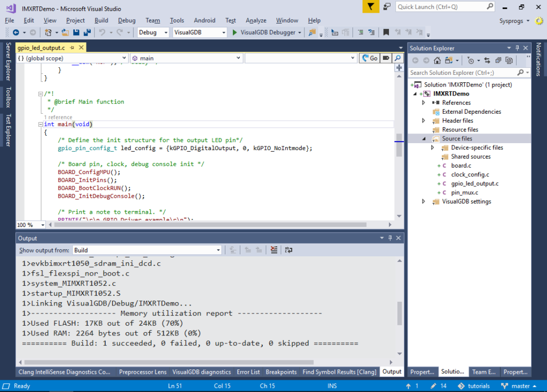Image resolution: width=547 pixels, height=392 pixels.
Task: Switch to the Error List tab
Action: [248, 372]
